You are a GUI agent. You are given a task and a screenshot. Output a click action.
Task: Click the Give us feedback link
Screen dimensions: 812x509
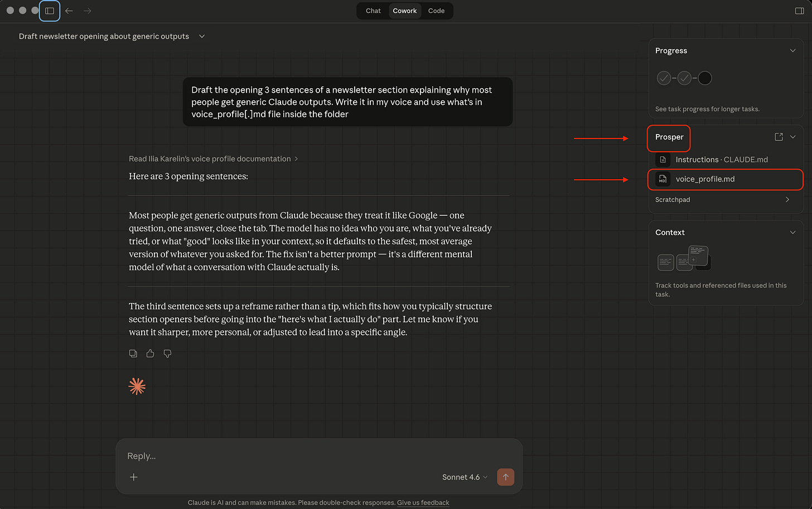coord(423,502)
